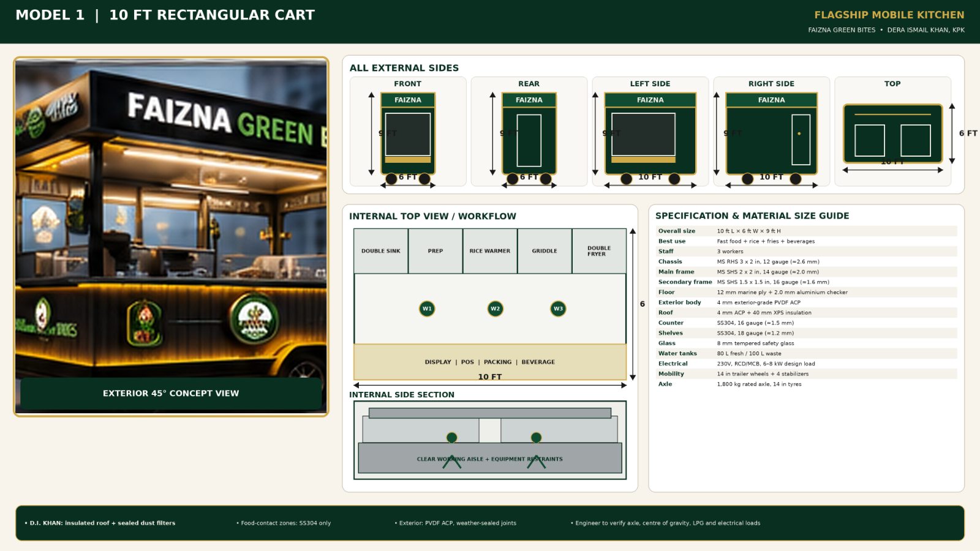View the LEFT SIDE elevation diagram
980x551 pixels.
(650, 132)
